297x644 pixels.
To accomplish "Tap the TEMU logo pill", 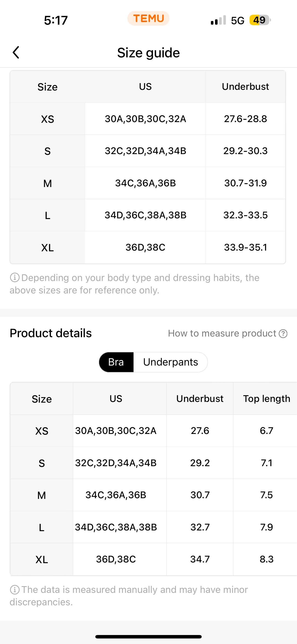I will pos(148,18).
